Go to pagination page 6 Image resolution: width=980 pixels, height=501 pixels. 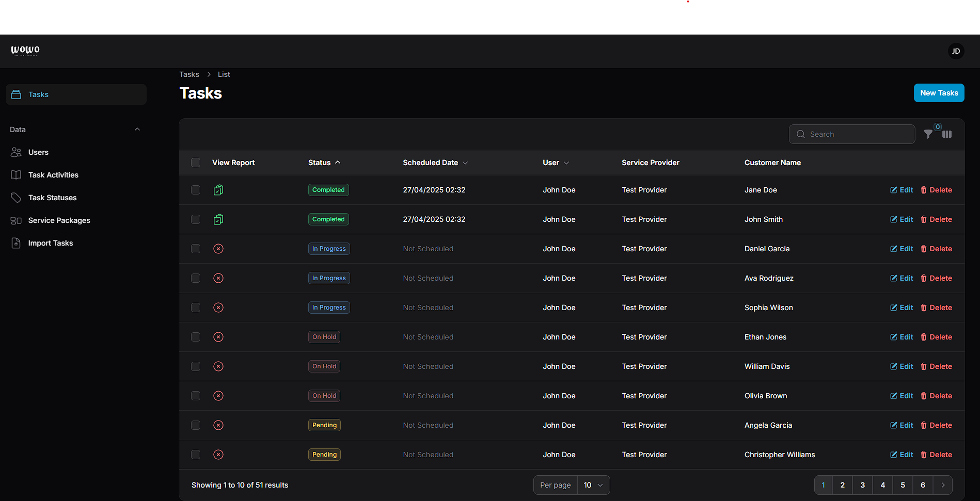point(923,485)
